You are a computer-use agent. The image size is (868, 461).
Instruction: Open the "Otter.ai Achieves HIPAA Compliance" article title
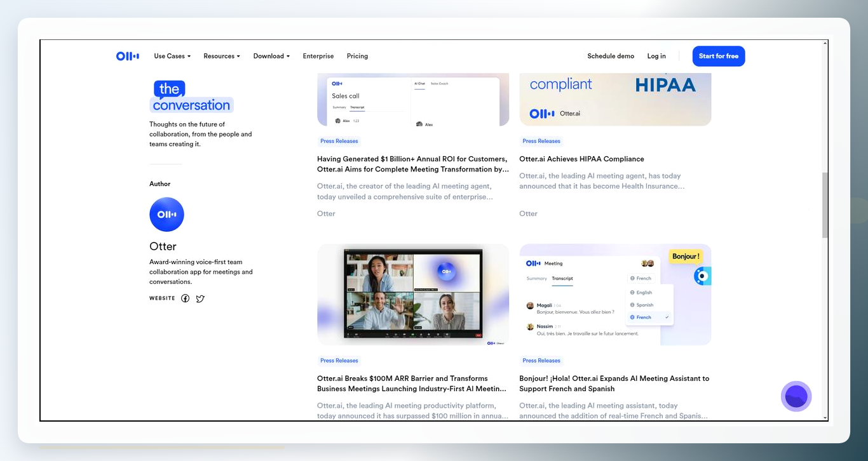click(x=581, y=159)
